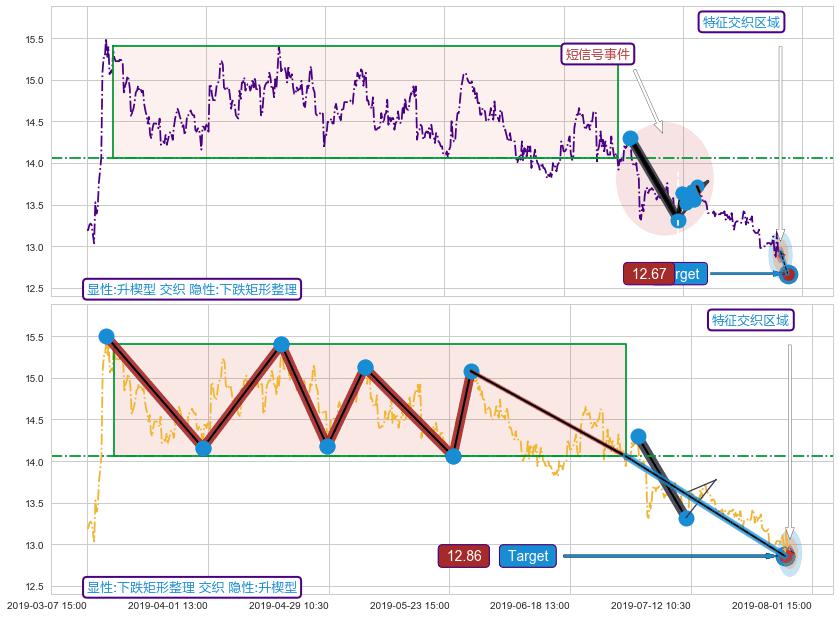The image size is (839, 617).
Task: Click the 显性:升楔型 pattern label in top chart
Action: click(191, 289)
